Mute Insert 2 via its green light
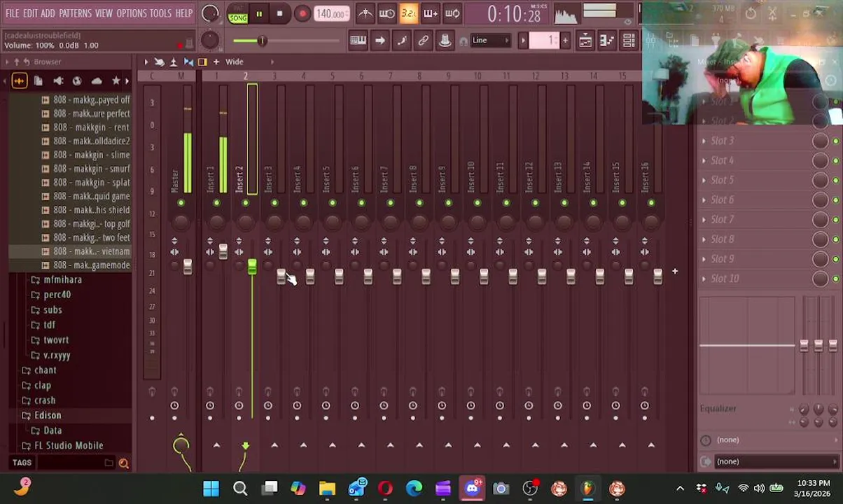Viewport: 843px width, 504px height. coord(245,203)
